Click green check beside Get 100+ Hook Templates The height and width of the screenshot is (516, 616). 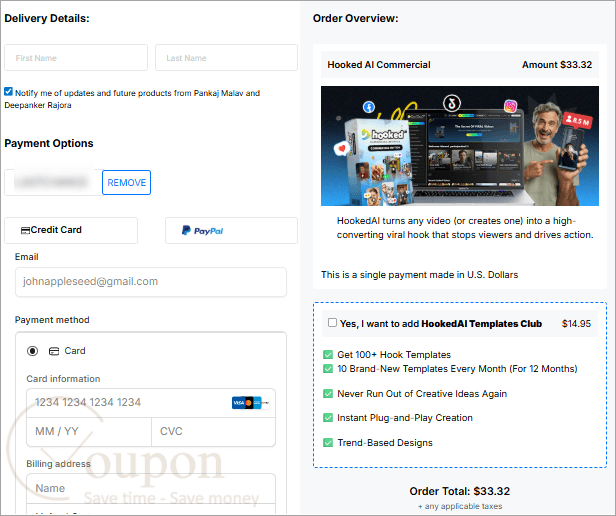tap(328, 355)
